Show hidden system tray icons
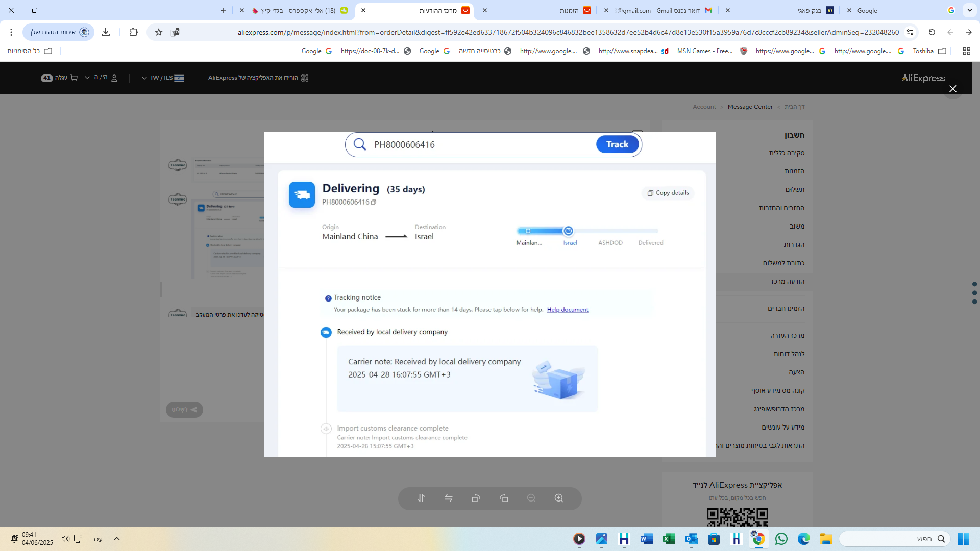This screenshot has height=551, width=980. tap(116, 539)
